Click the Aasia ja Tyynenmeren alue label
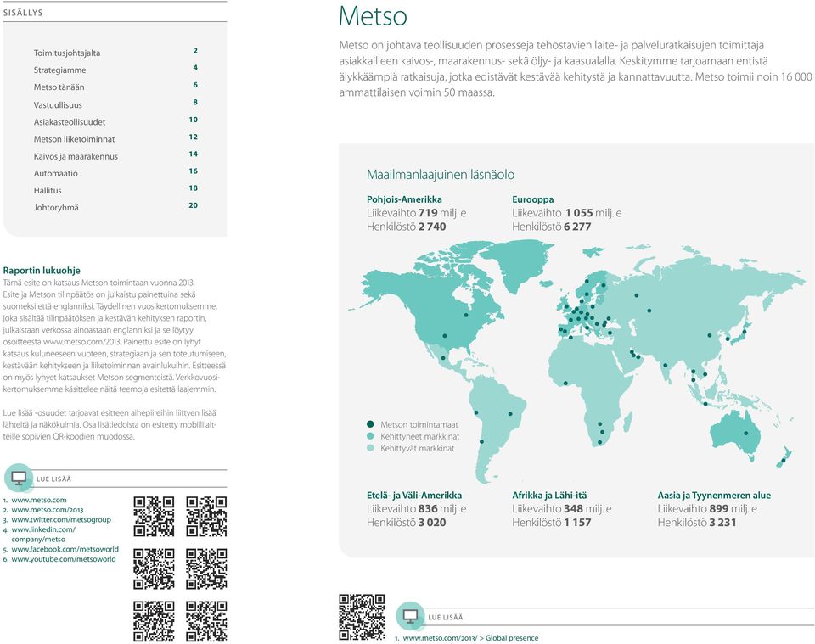This screenshot has width=815, height=644. 714,496
